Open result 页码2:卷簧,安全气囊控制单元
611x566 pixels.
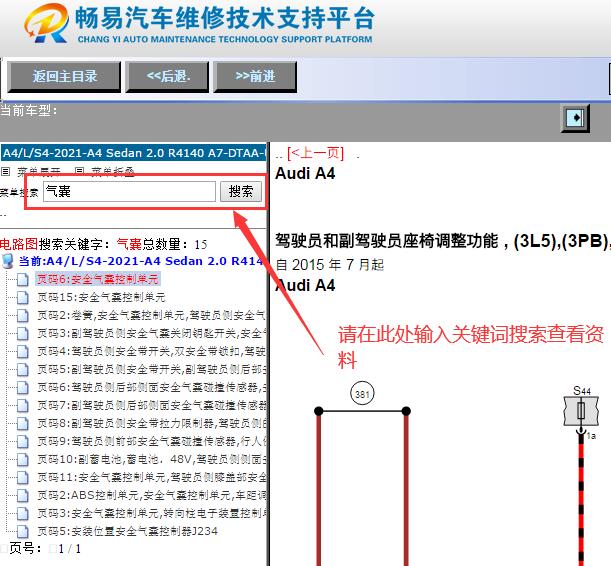[151, 315]
